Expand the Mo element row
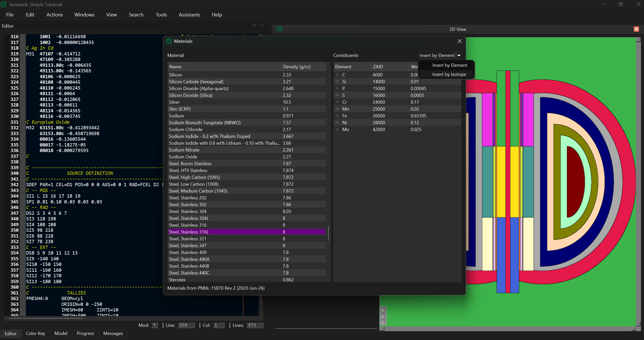 click(x=337, y=129)
